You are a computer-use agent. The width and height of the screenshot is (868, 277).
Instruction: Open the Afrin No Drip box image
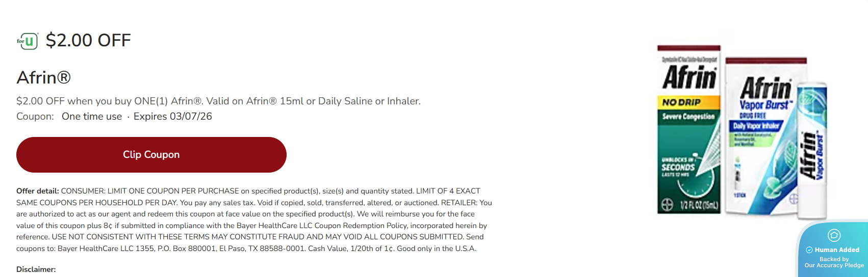pyautogui.click(x=689, y=129)
